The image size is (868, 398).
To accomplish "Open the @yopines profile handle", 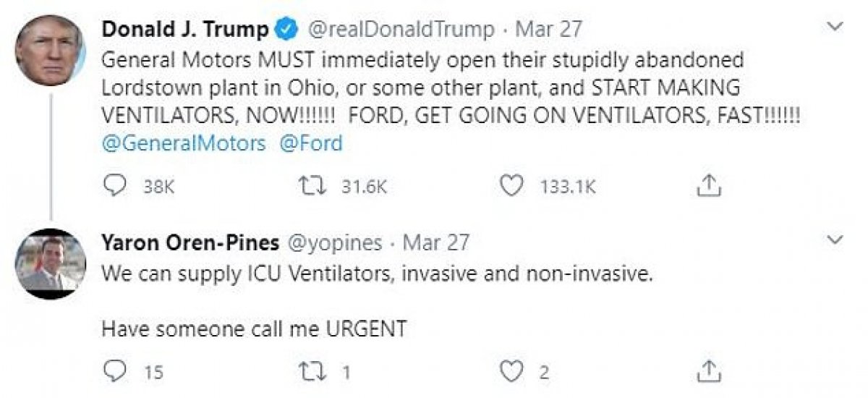I will (335, 242).
